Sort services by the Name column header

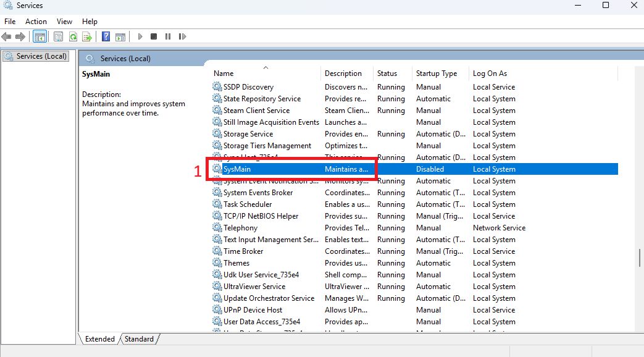click(x=224, y=73)
